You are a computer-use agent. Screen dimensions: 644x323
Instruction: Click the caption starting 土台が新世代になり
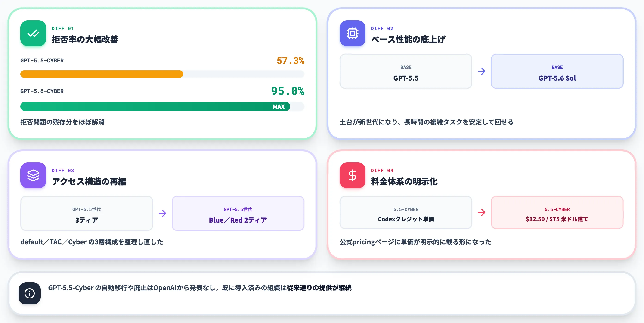click(427, 122)
